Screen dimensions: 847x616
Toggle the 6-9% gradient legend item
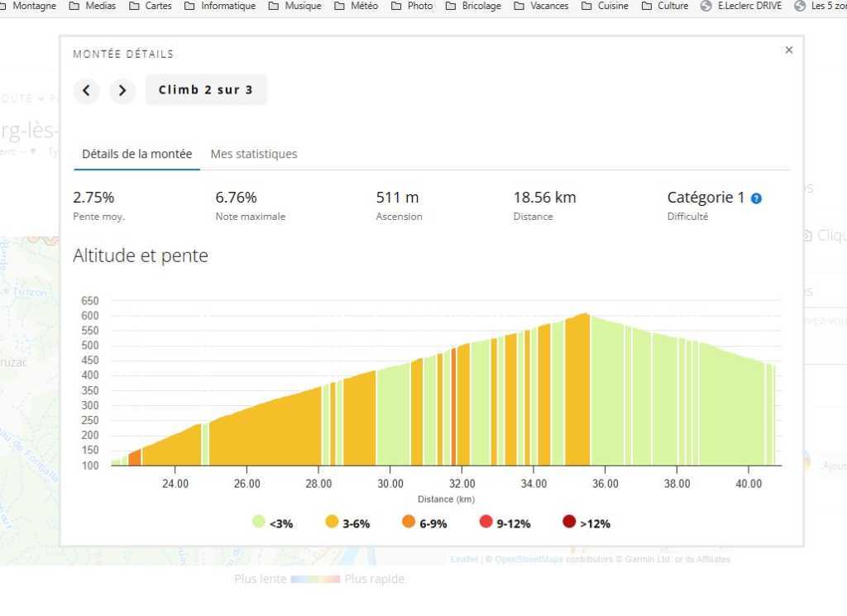coord(424,523)
